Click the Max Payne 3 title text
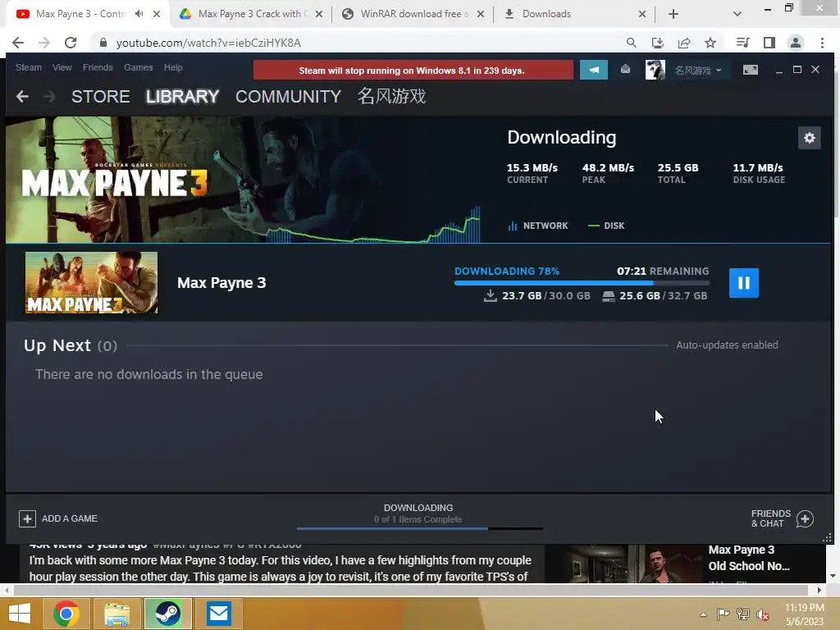The height and width of the screenshot is (630, 840). (x=221, y=283)
